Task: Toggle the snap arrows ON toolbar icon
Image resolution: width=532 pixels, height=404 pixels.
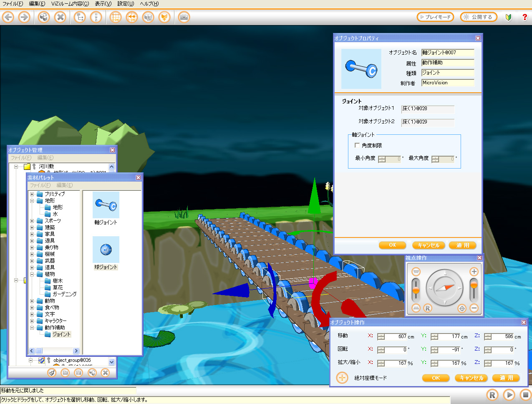Action: [x=132, y=17]
